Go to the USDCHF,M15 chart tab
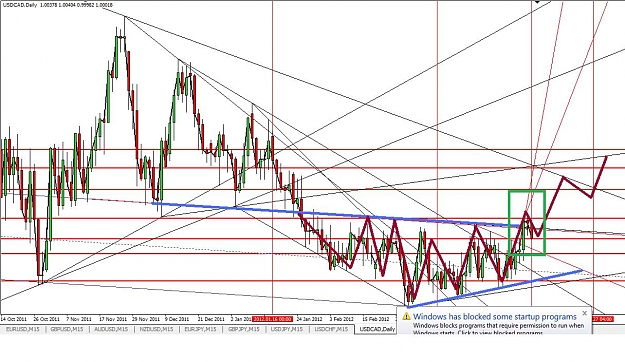Image resolution: width=625 pixels, height=362 pixels. coord(331,329)
